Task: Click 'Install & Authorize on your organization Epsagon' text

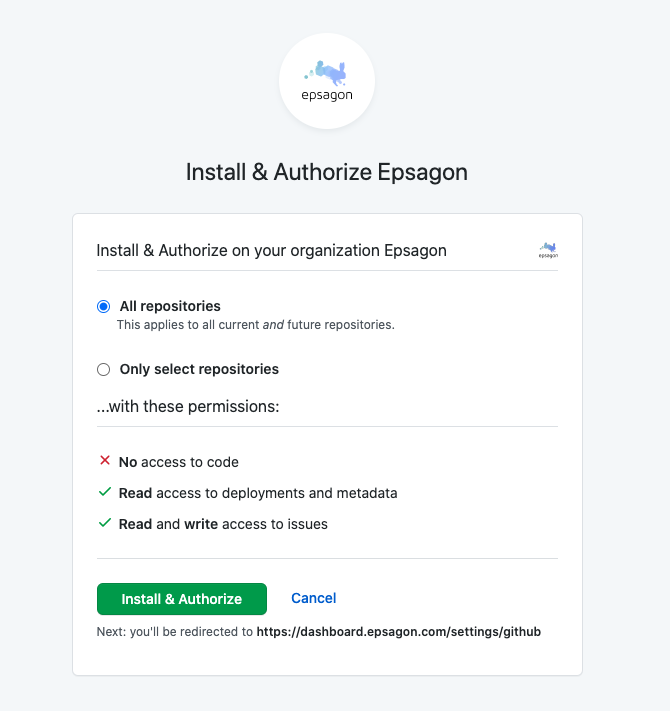Action: coord(272,250)
